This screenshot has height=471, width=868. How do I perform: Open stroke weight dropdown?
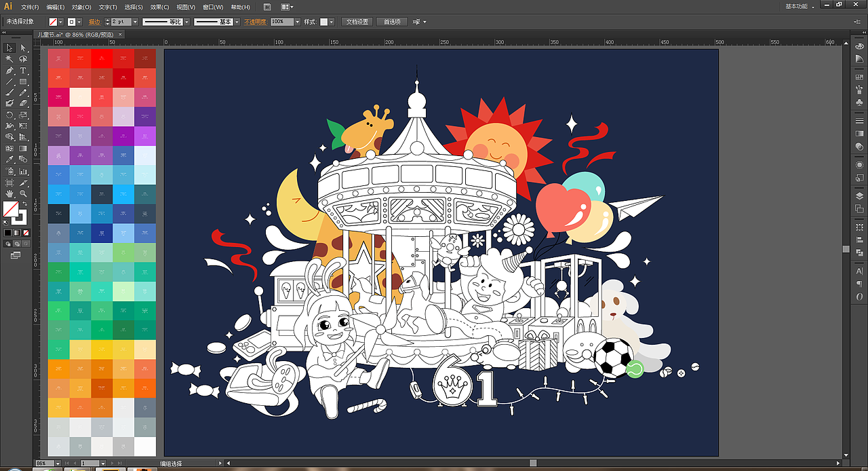(135, 22)
